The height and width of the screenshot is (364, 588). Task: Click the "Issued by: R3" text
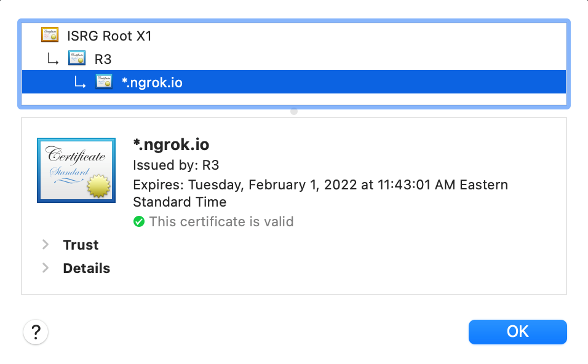[x=176, y=165]
